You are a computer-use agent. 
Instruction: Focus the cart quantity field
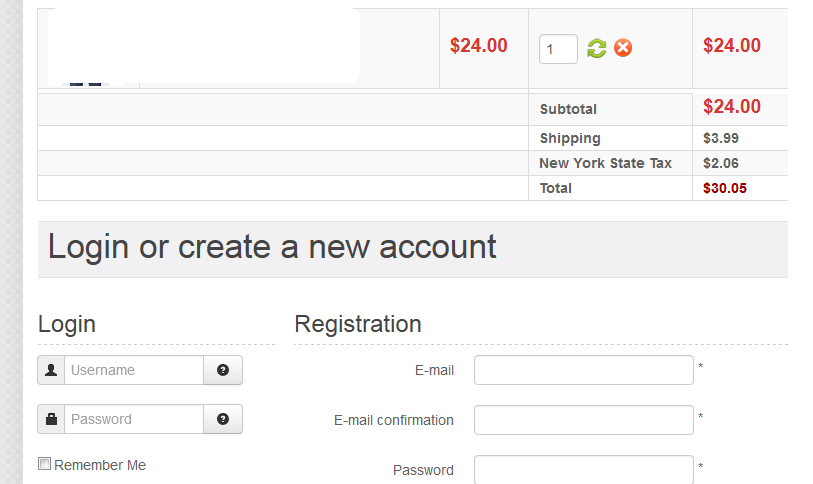pos(558,48)
